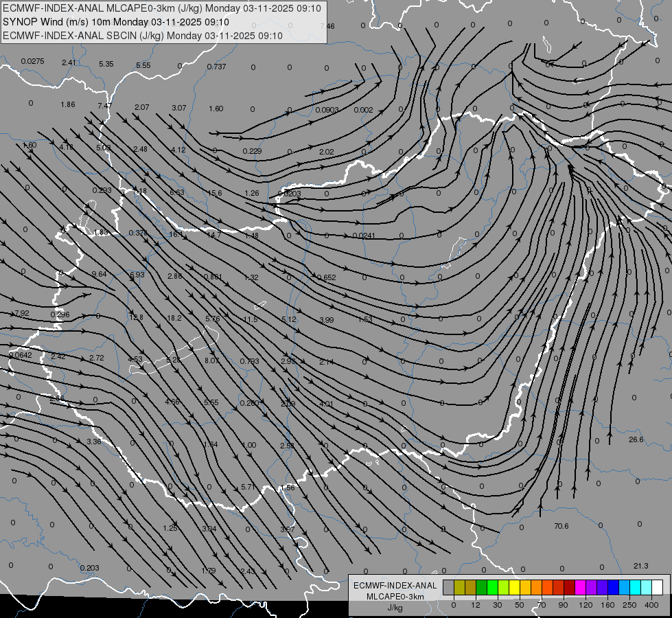
Task: Click the bright green legend swatch
Action: pyautogui.click(x=492, y=587)
